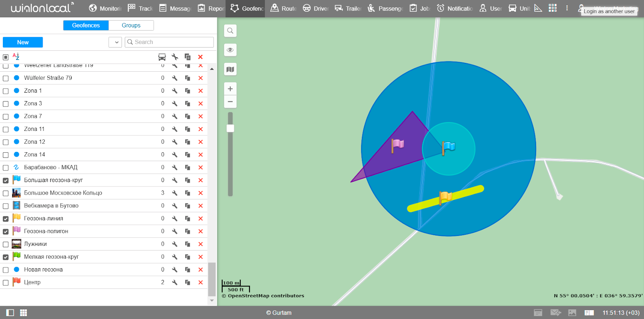The height and width of the screenshot is (319, 644).
Task: Copy the Лужники geofence
Action: (188, 244)
